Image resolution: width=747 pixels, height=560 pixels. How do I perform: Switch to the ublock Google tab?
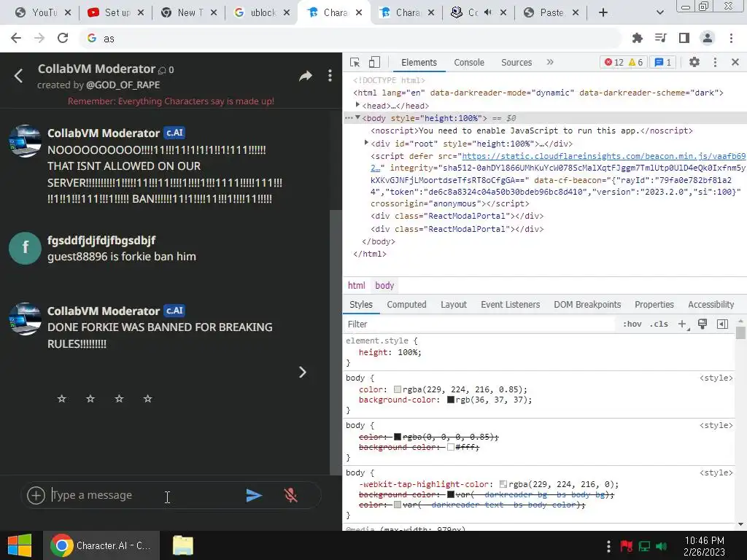click(x=261, y=13)
